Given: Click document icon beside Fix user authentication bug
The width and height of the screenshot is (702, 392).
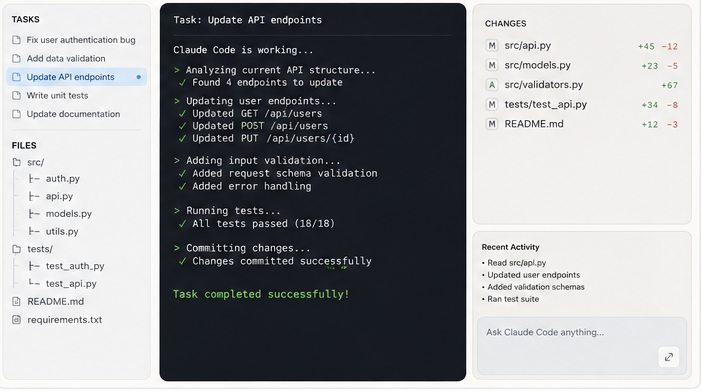Looking at the screenshot, I should (17, 40).
